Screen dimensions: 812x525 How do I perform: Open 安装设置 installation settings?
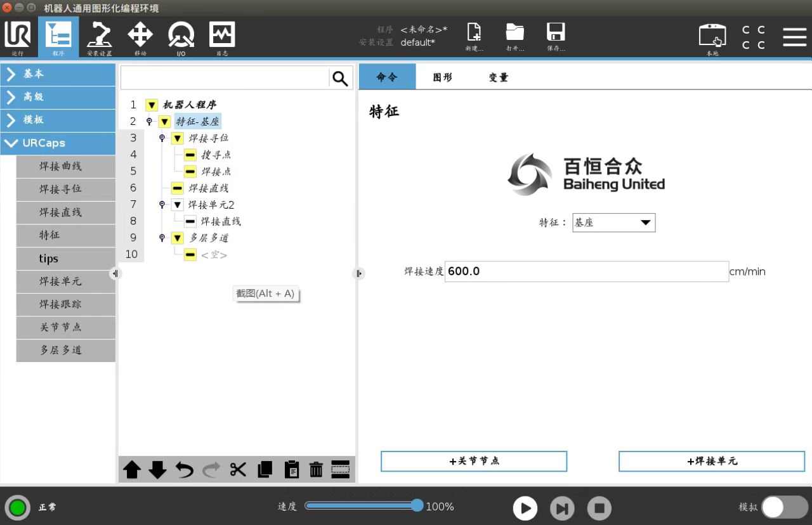pos(100,37)
